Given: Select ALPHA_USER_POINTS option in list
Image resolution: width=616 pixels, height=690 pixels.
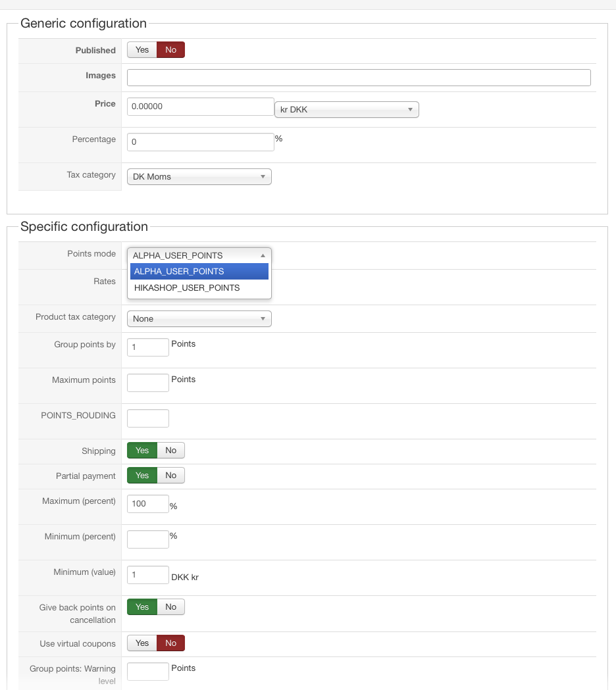Looking at the screenshot, I should pyautogui.click(x=199, y=271).
